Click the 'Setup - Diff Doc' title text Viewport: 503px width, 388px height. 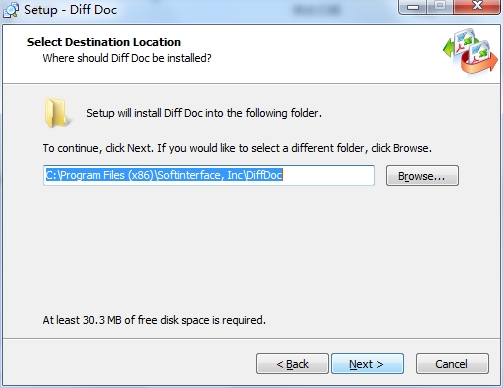click(x=70, y=10)
